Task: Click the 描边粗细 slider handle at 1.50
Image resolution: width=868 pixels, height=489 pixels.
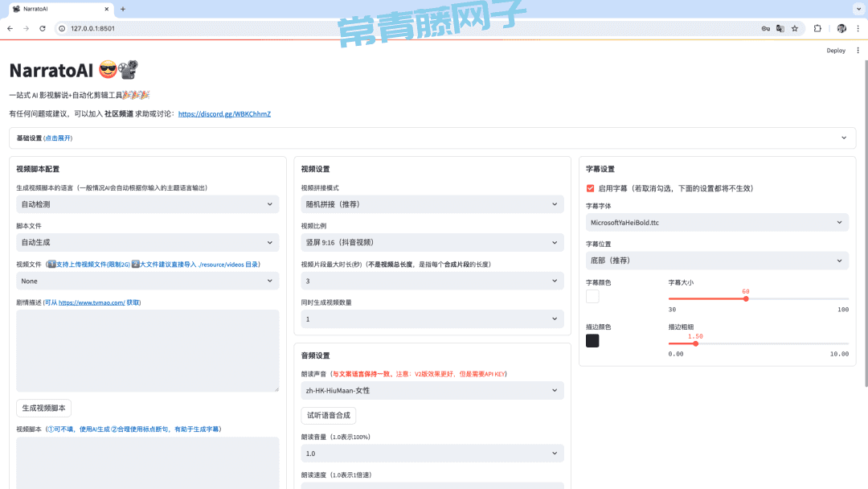Action: 695,343
